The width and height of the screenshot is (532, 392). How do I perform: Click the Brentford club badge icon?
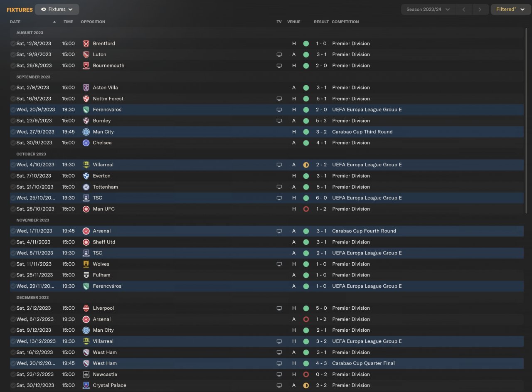pos(86,44)
